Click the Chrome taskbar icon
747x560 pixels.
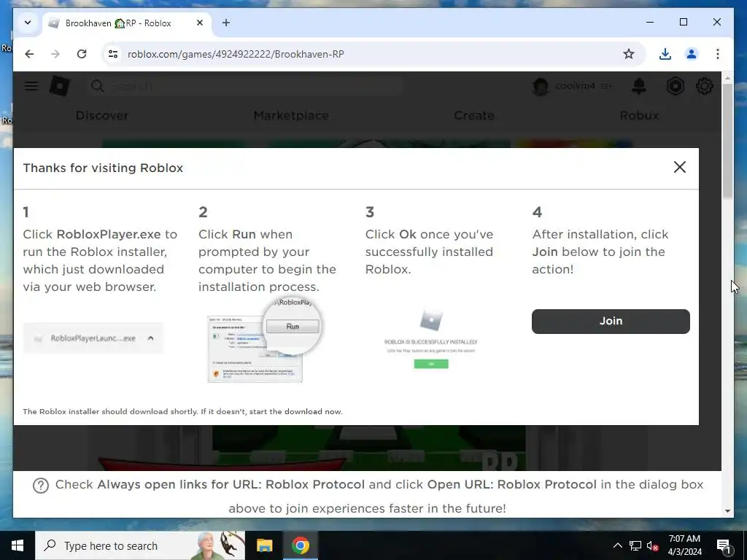pyautogui.click(x=300, y=545)
